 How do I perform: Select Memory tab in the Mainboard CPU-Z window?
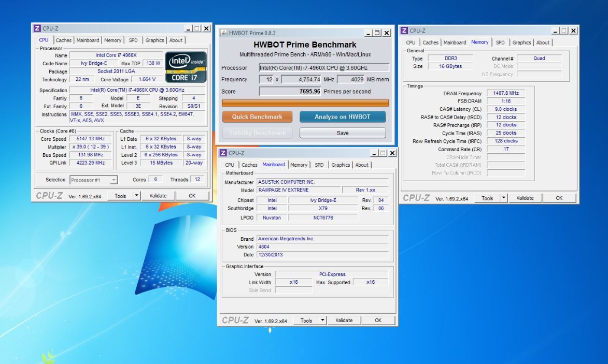pos(299,165)
